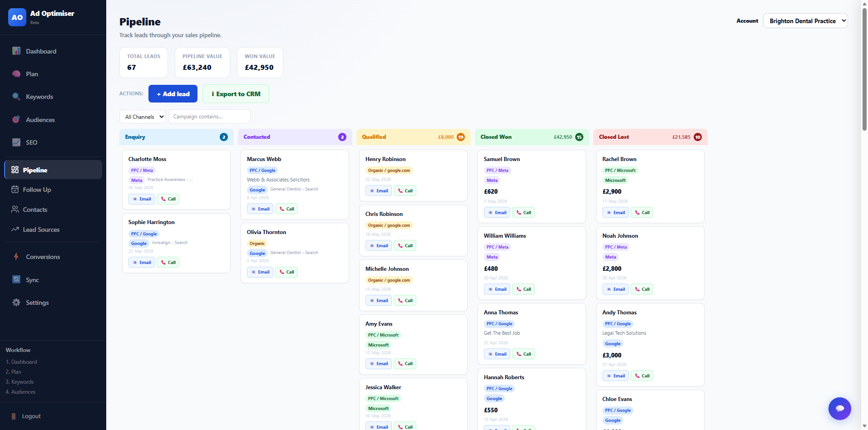
Task: Call William Williams
Action: 523,289
